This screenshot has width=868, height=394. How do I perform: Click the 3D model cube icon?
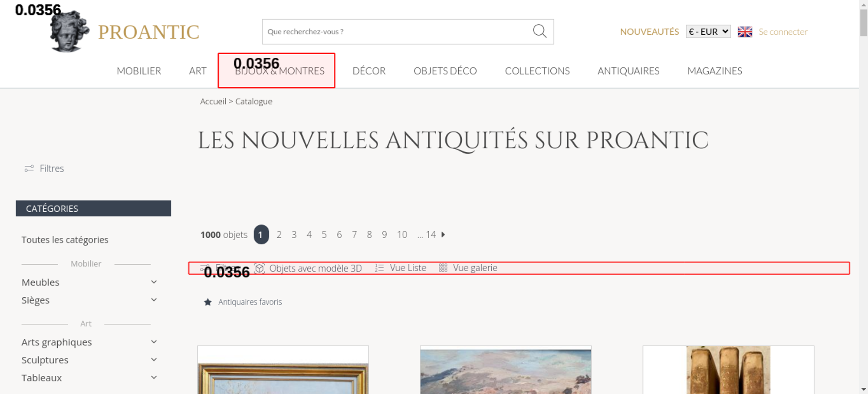tap(260, 268)
